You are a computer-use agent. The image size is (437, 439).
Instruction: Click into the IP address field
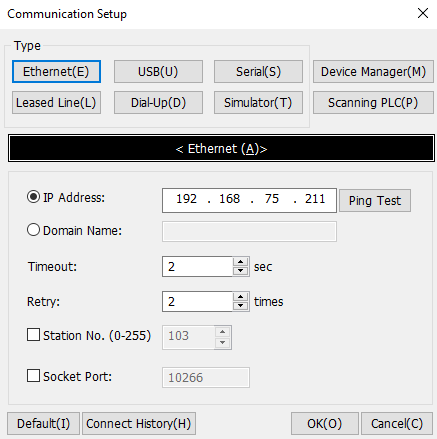pyautogui.click(x=249, y=200)
